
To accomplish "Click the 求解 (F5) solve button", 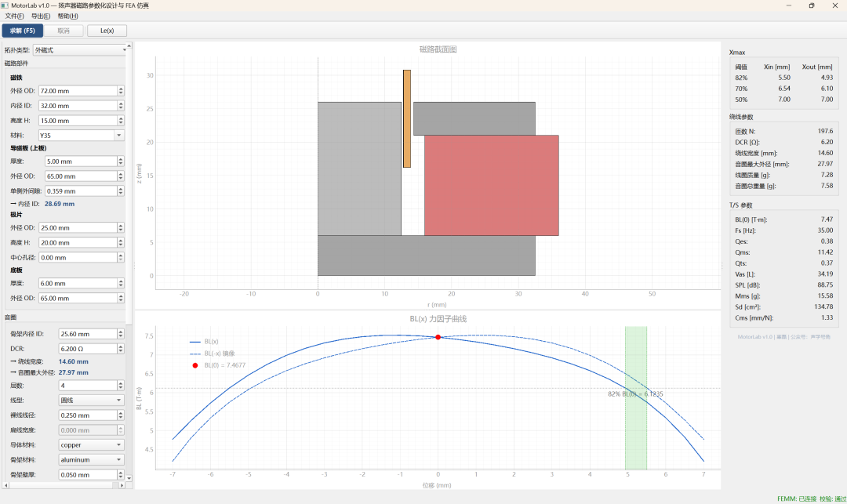I will [22, 31].
